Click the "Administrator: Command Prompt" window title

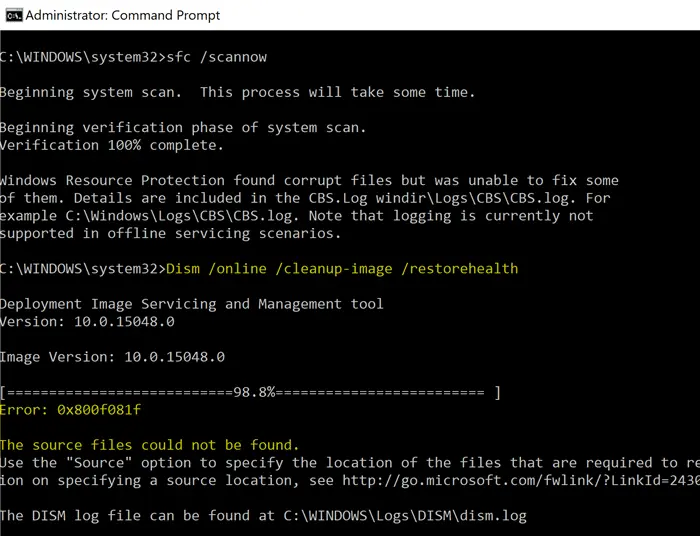(x=122, y=15)
